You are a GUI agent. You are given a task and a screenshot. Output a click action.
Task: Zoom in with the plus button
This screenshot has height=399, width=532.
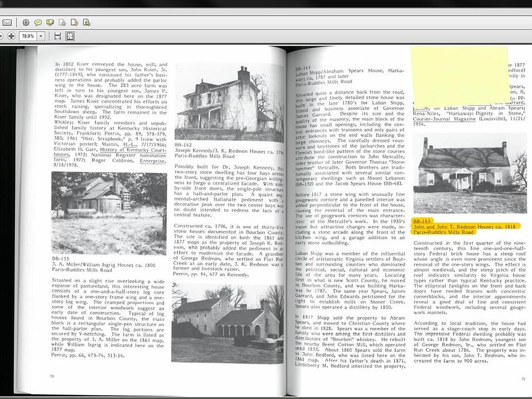(x=11, y=36)
